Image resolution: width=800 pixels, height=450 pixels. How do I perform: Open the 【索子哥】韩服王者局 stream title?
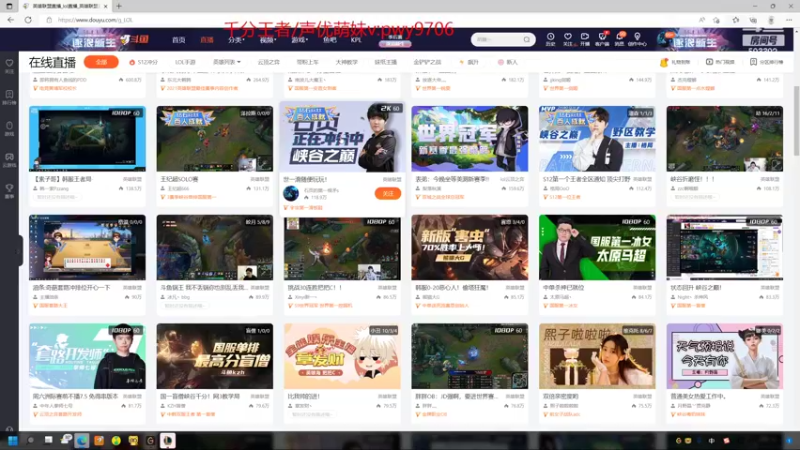point(62,180)
